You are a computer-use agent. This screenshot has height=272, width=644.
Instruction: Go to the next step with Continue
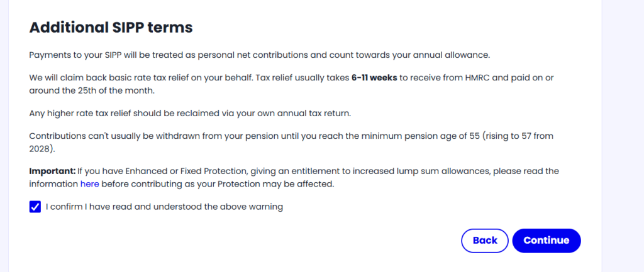point(547,241)
